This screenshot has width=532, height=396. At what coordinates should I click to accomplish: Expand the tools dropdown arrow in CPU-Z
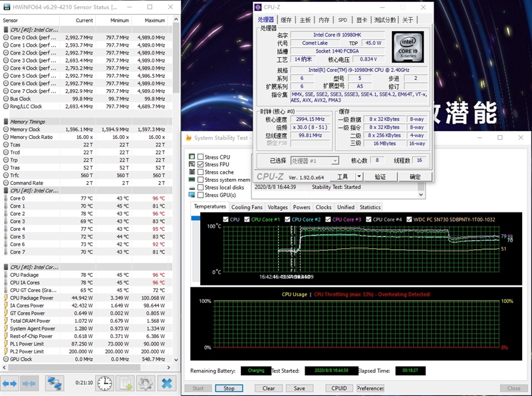tap(359, 176)
